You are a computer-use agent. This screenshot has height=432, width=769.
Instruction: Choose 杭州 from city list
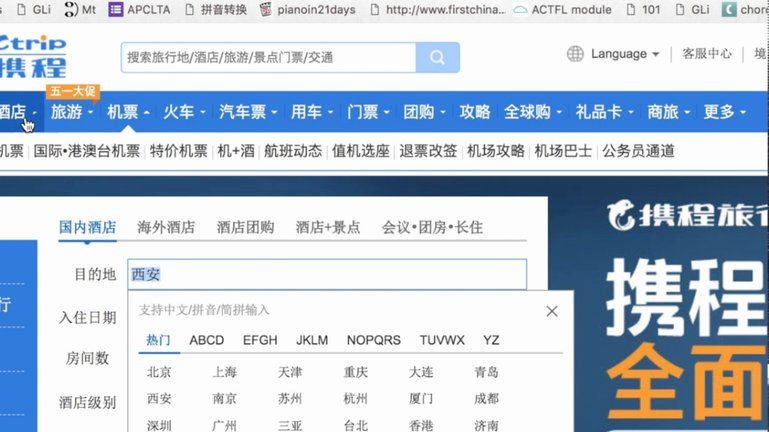356,398
